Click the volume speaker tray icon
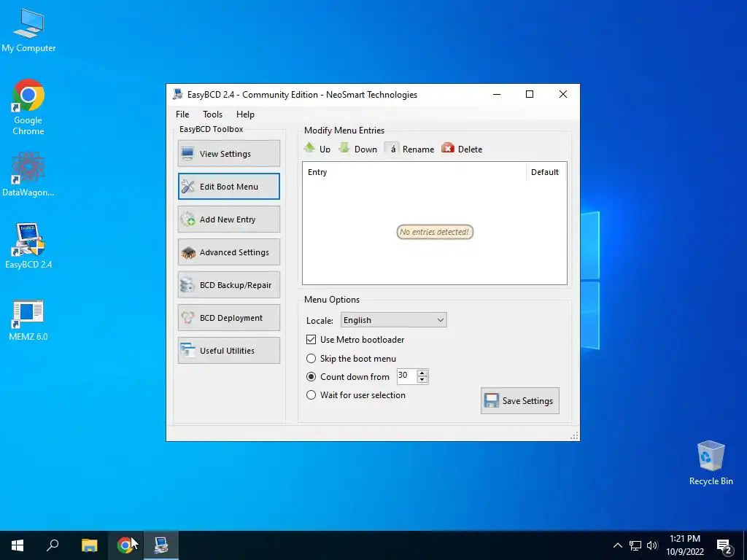Image resolution: width=747 pixels, height=560 pixels. coord(652,545)
